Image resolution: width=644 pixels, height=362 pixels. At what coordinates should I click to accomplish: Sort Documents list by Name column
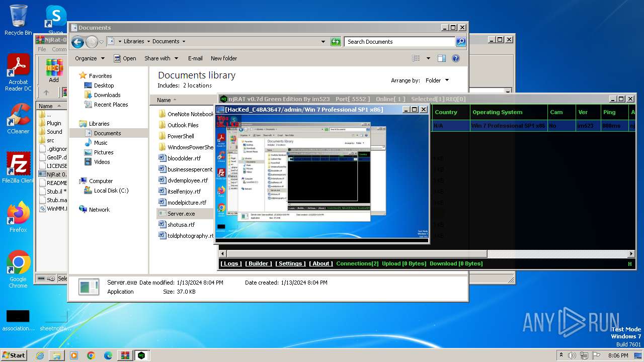pos(164,100)
